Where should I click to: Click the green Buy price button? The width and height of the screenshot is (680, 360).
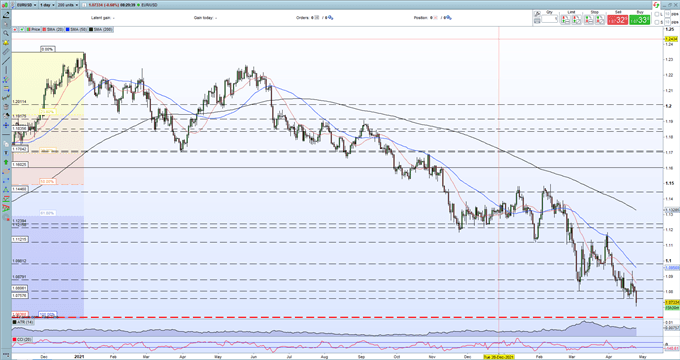click(x=640, y=20)
